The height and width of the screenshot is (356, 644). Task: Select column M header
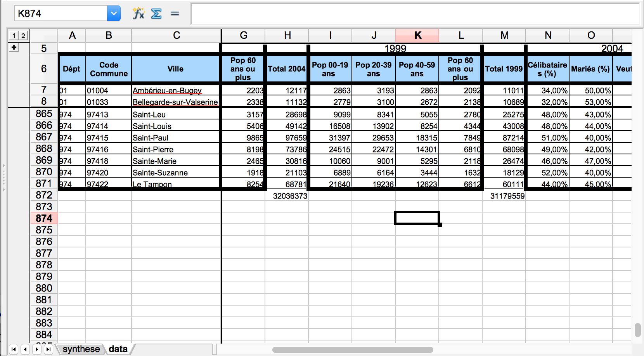(504, 35)
